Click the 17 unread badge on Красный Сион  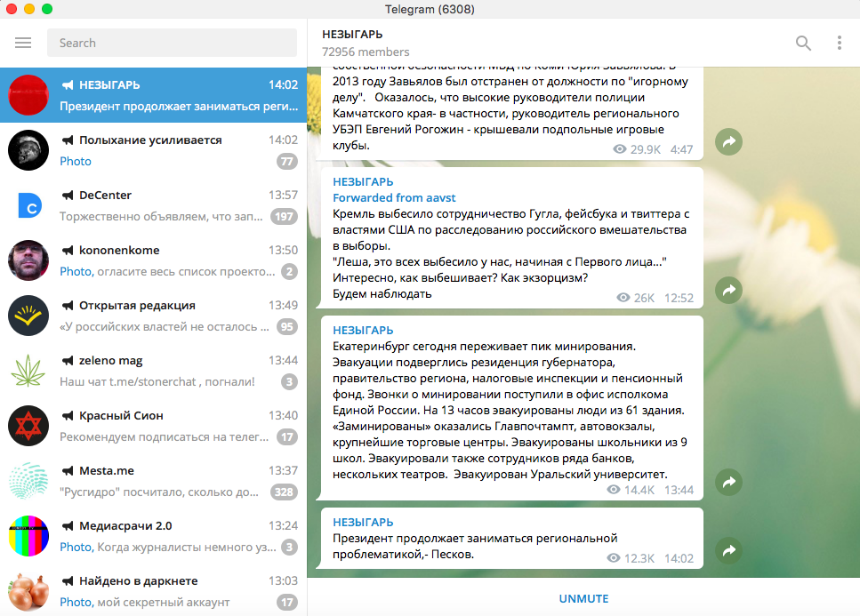287,436
